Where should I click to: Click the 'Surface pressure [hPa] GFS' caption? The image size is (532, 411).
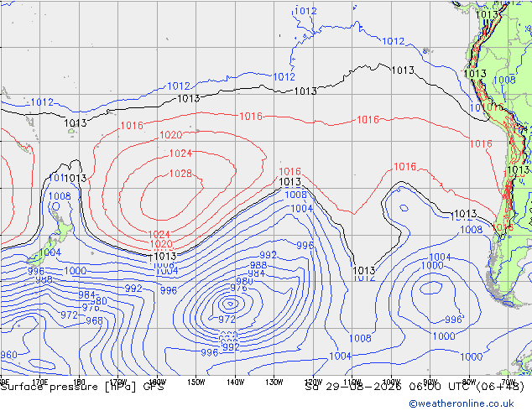coord(82,387)
